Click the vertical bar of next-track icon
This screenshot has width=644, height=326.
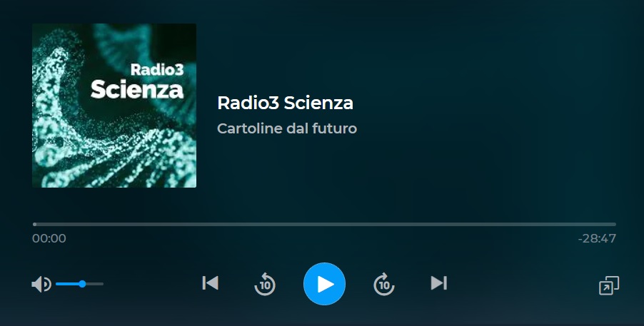(446, 283)
